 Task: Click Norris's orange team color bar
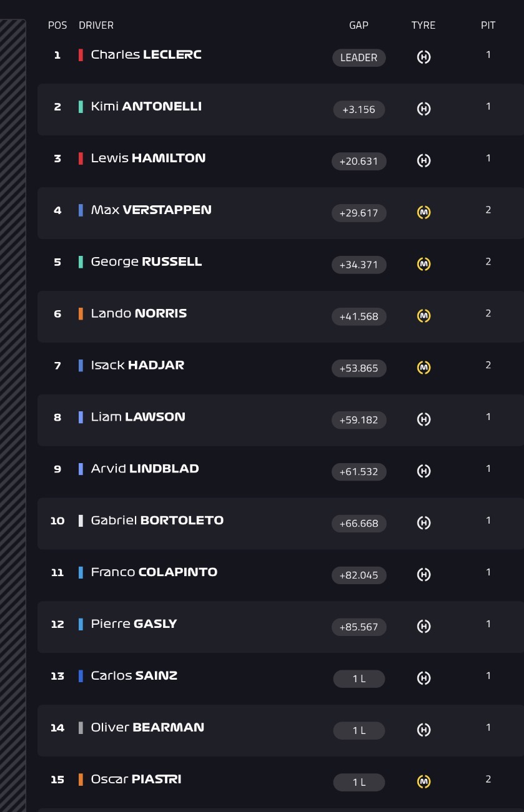81,313
